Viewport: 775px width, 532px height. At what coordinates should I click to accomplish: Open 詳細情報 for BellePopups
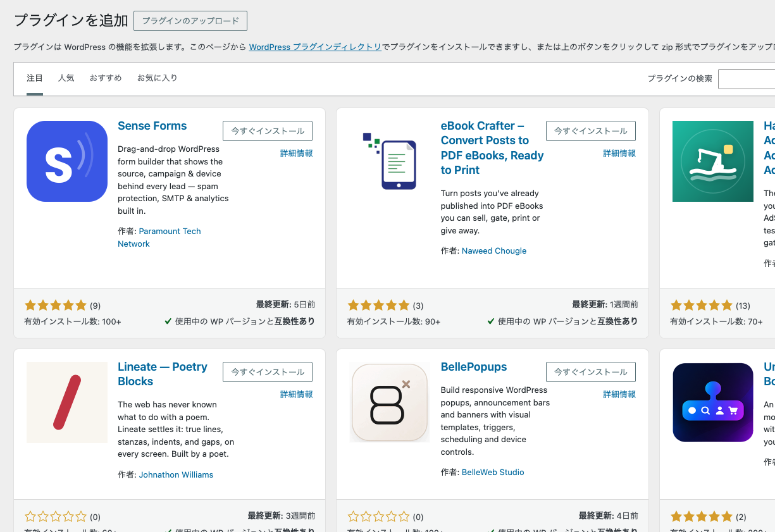619,395
